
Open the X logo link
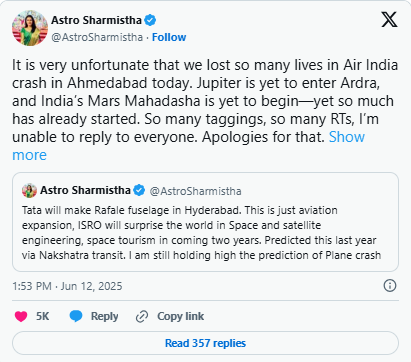click(x=389, y=19)
